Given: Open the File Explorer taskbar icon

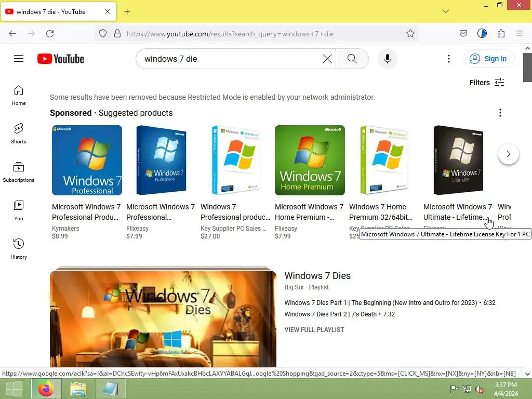Looking at the screenshot, I should pyautogui.click(x=78, y=389).
